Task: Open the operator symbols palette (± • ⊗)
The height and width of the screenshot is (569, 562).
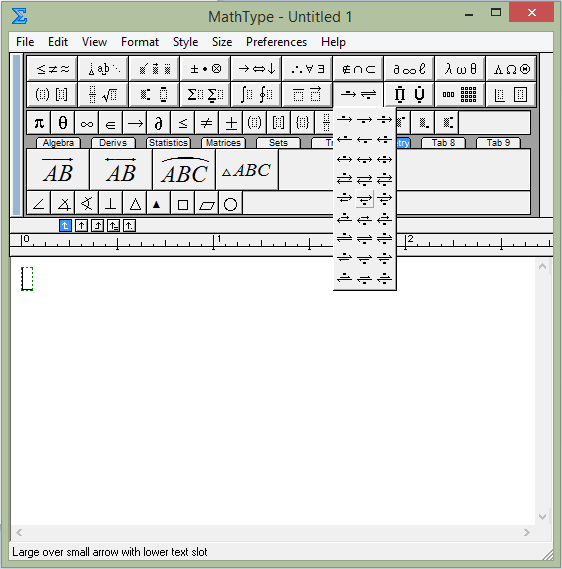Action: [205, 68]
